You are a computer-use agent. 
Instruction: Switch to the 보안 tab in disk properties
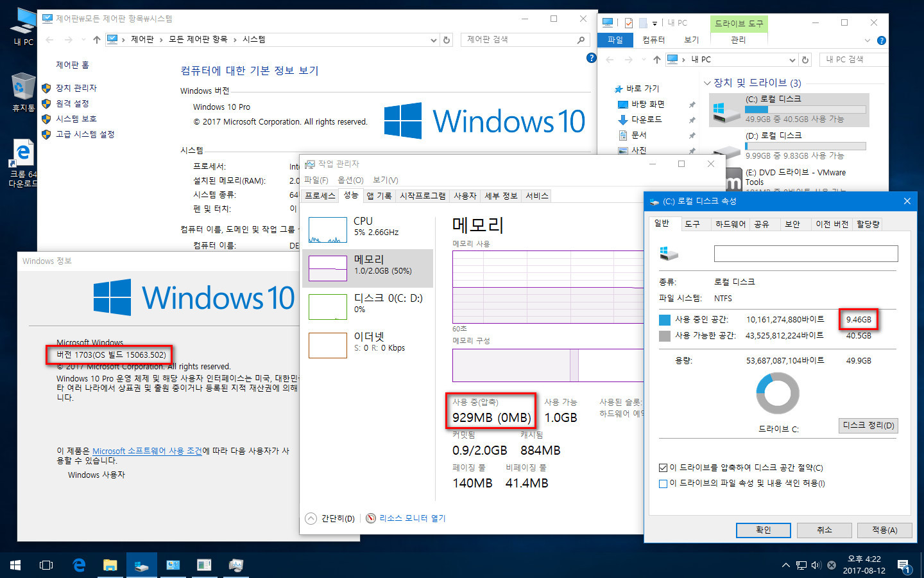click(x=792, y=224)
